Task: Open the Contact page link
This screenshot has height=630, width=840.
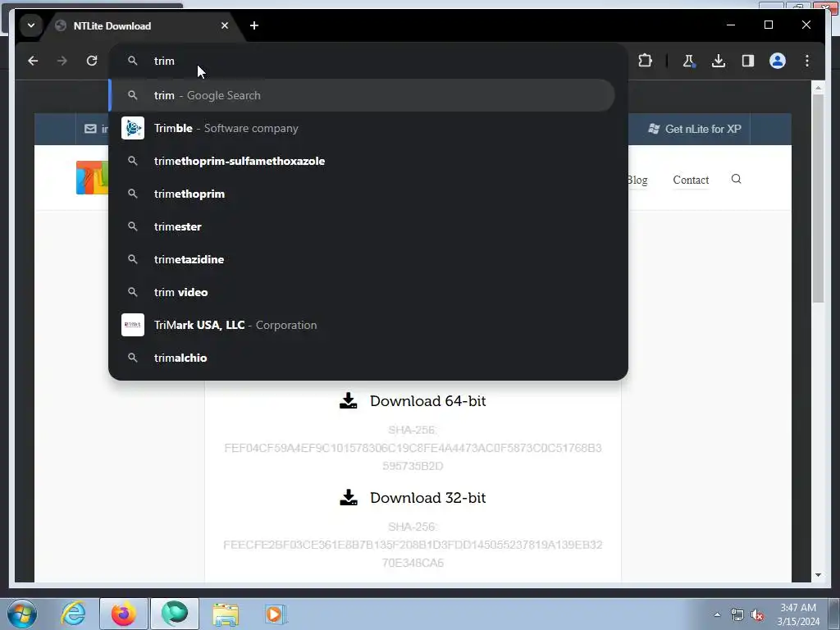Action: coord(691,180)
